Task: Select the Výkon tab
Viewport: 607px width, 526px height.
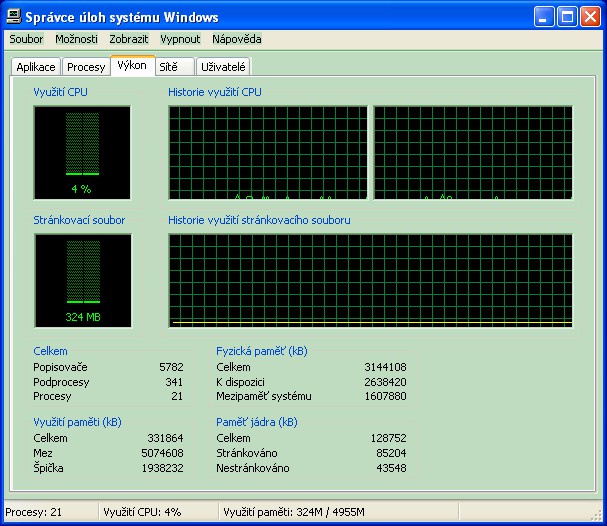Action: 131,65
